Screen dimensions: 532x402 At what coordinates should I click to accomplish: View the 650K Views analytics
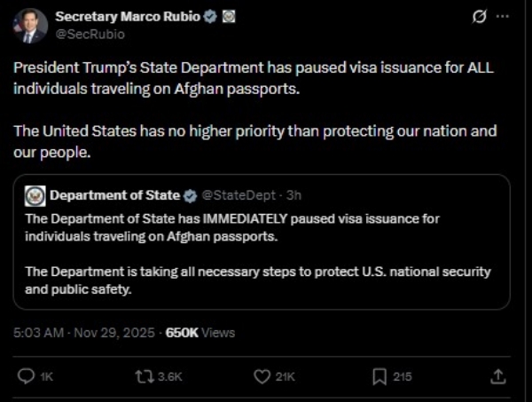pyautogui.click(x=200, y=333)
